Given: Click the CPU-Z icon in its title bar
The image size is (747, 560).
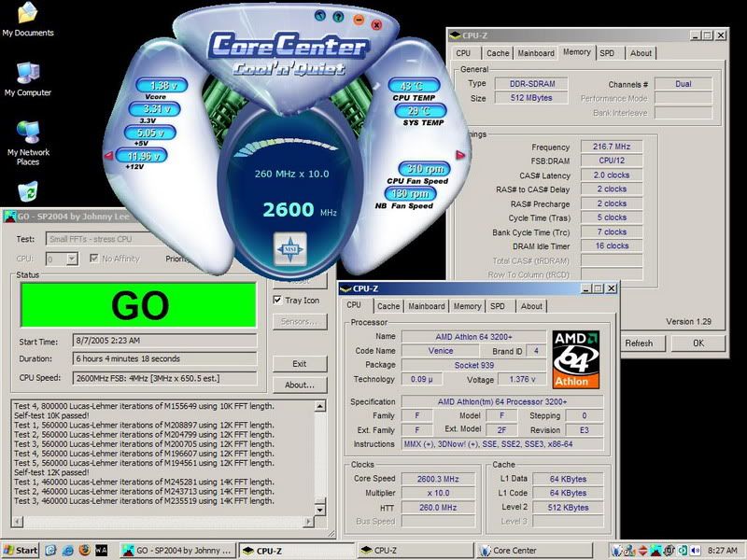Looking at the screenshot, I should click(x=345, y=287).
